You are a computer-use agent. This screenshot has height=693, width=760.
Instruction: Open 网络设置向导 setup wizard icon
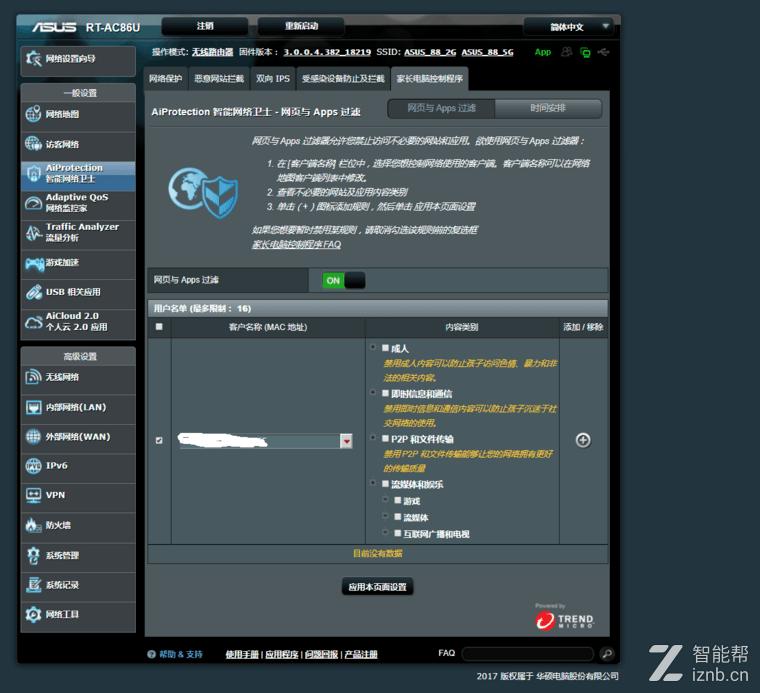(33, 59)
